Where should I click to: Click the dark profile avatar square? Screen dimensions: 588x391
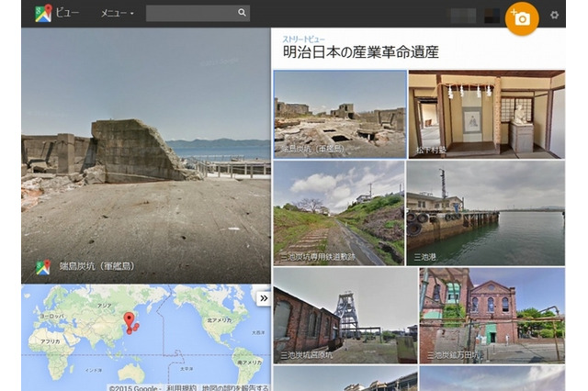pyautogui.click(x=492, y=16)
